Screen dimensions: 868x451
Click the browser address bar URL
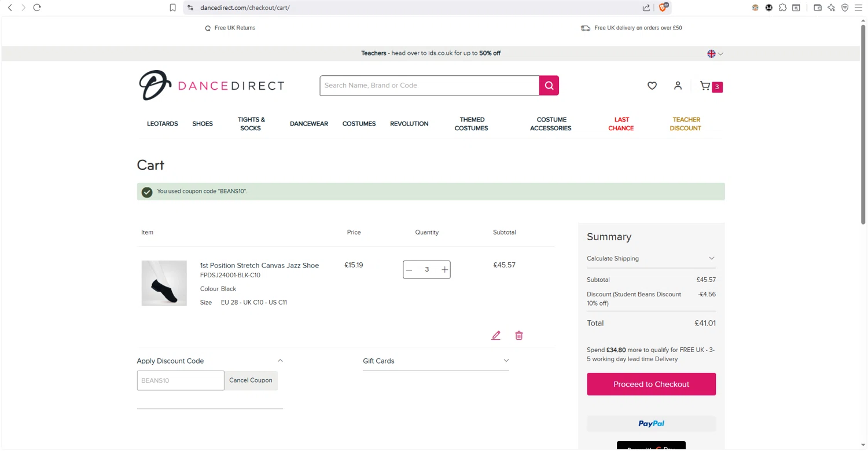(245, 8)
